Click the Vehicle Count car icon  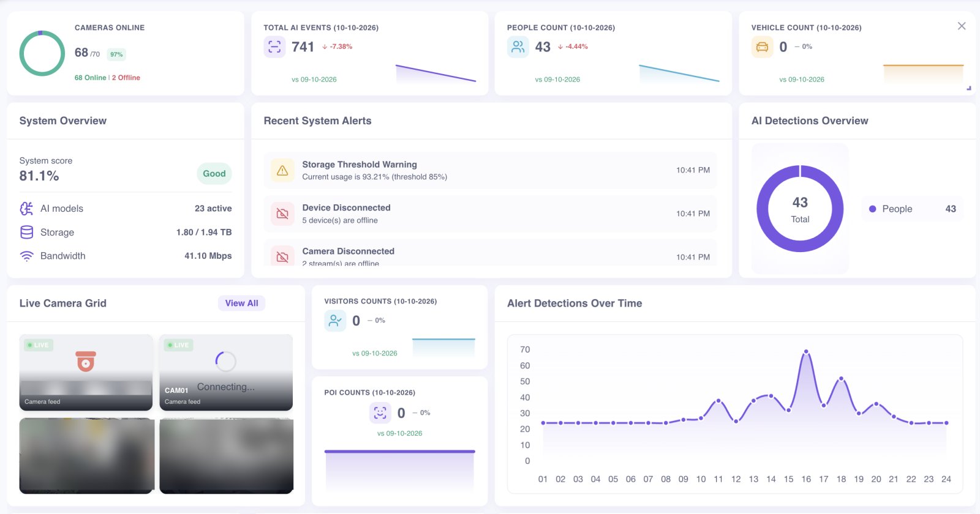(762, 47)
